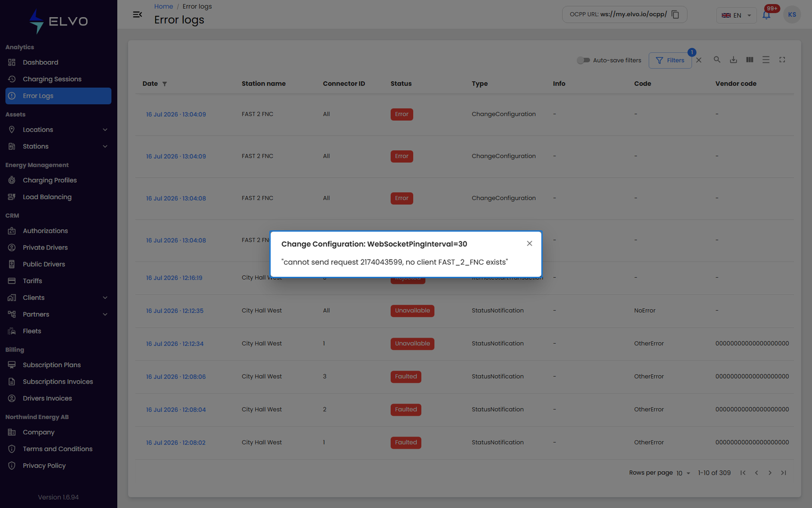Open Charging Sessions in the sidebar
Viewport: 812px width, 508px height.
pos(58,79)
